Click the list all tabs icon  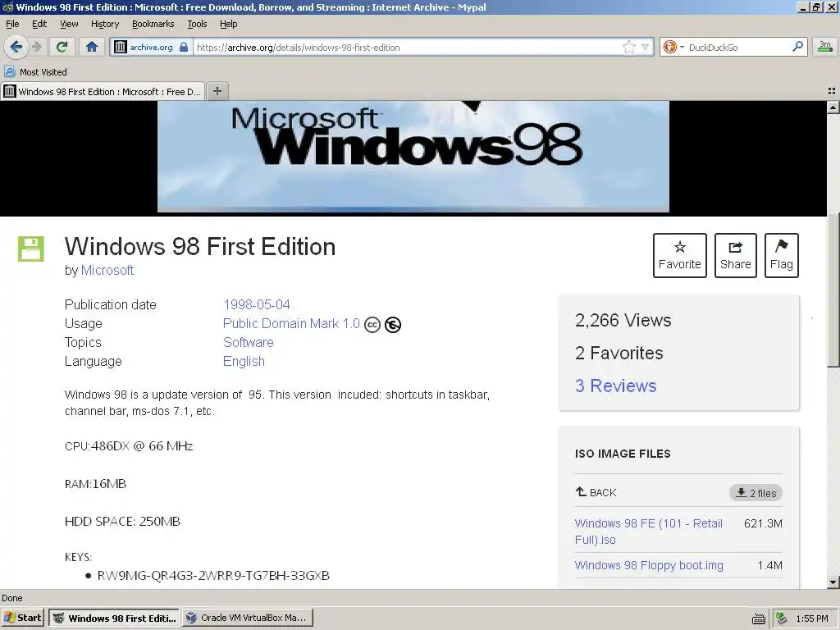[832, 91]
